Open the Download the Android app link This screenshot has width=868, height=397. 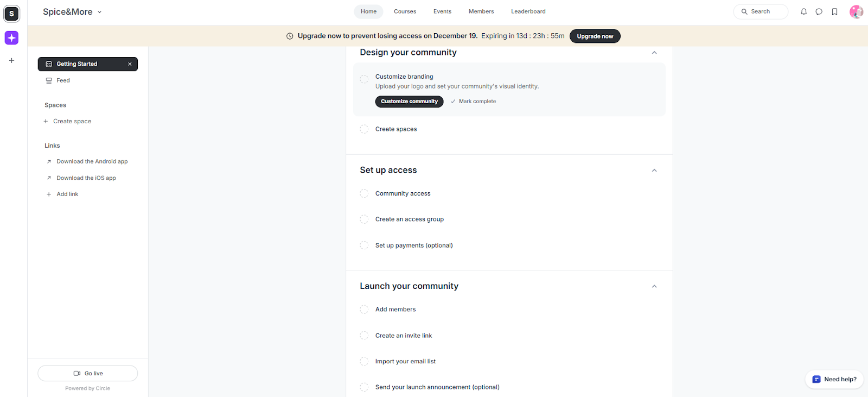click(x=88, y=161)
